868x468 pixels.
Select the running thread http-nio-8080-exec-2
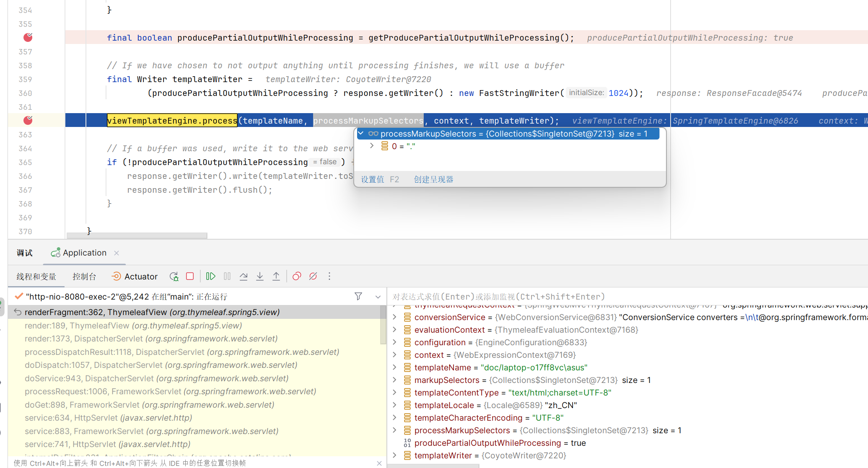127,297
